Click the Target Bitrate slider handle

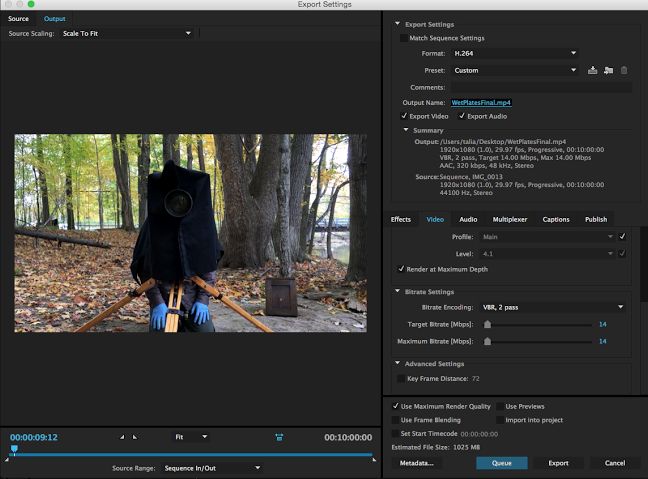pos(487,324)
